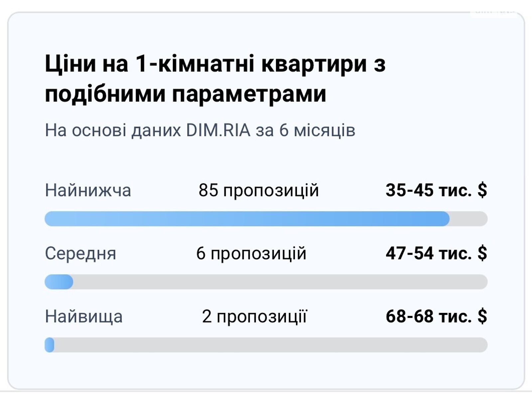Click the "68-68 тис. $" price range
532x399 pixels.
click(x=436, y=316)
